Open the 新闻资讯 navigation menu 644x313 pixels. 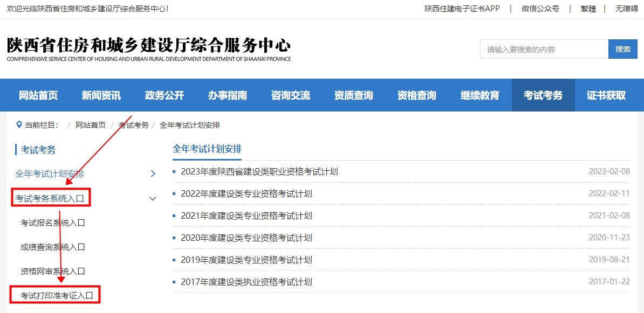(102, 95)
